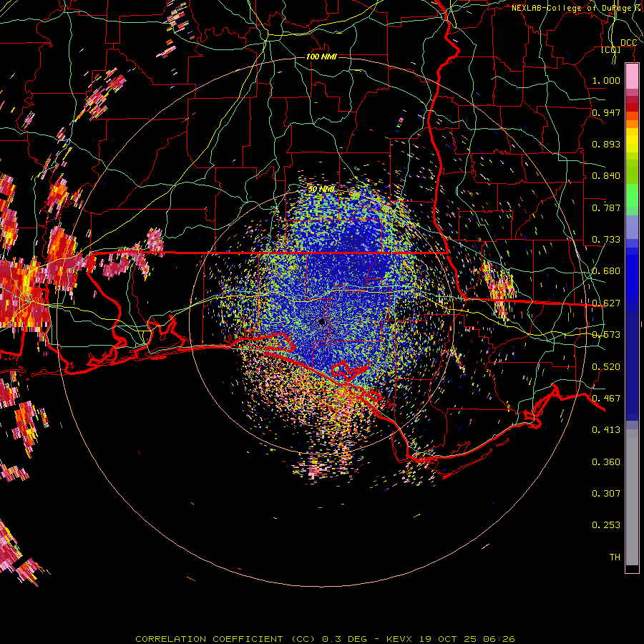This screenshot has height=644, width=644.
Task: Click the KEVX radar site identifier
Action: click(x=399, y=639)
